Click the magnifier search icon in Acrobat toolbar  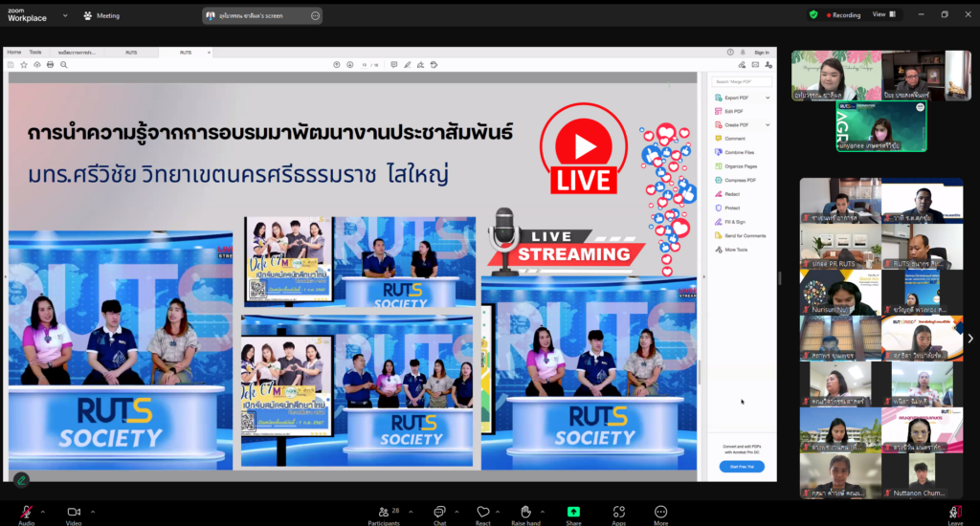click(x=64, y=65)
